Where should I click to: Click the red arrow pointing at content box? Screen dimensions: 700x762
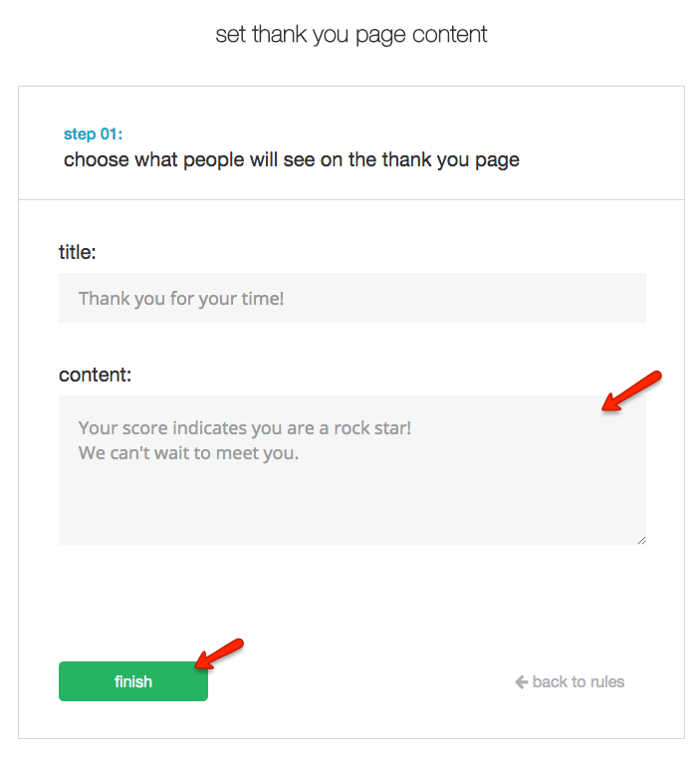point(631,389)
